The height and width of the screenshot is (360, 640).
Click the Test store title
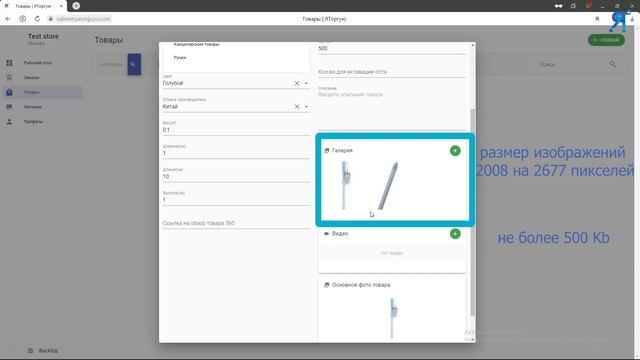(x=43, y=36)
